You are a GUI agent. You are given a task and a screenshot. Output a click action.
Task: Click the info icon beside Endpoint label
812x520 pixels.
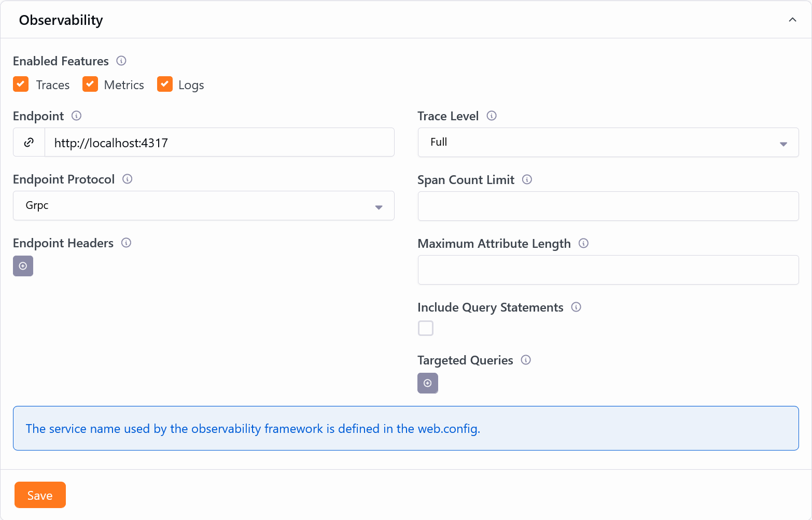tap(76, 116)
